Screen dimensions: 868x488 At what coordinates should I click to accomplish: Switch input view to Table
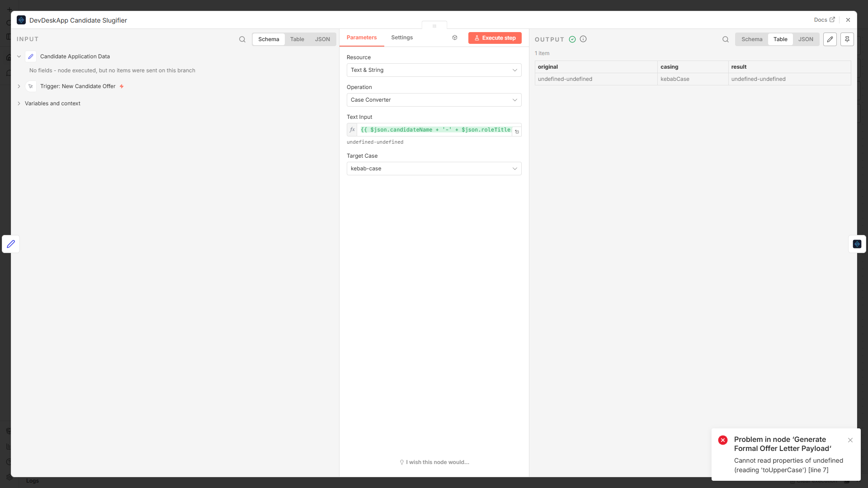point(297,39)
